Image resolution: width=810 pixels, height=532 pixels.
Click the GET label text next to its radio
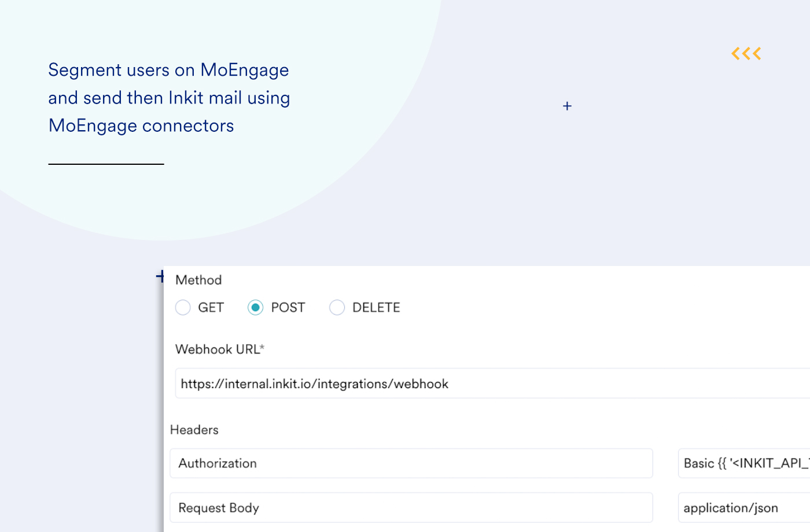[212, 308]
